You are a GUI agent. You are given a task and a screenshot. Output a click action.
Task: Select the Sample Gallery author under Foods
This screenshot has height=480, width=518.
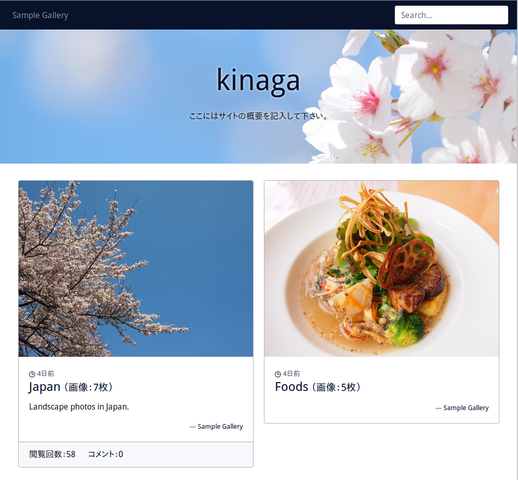pos(466,408)
